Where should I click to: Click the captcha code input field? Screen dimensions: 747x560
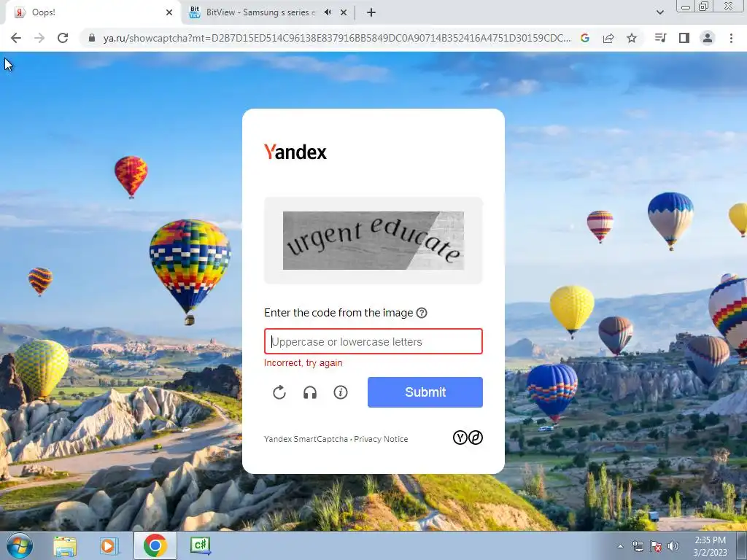pos(373,341)
